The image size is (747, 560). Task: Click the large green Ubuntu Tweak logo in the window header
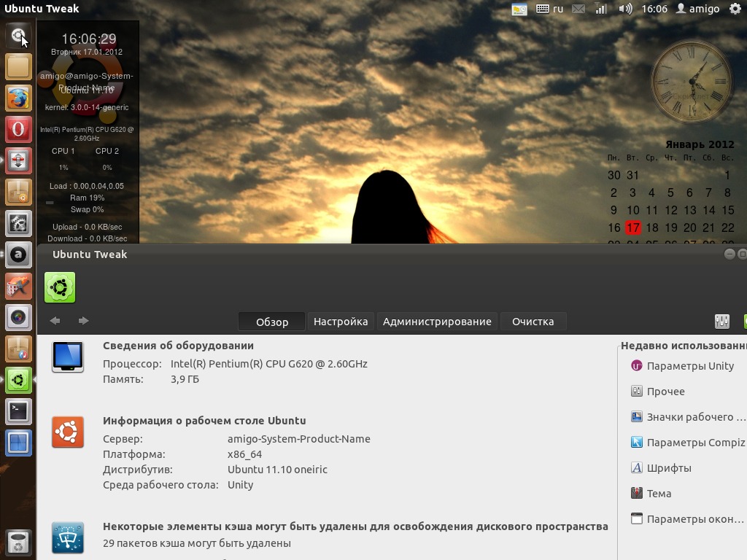[60, 287]
